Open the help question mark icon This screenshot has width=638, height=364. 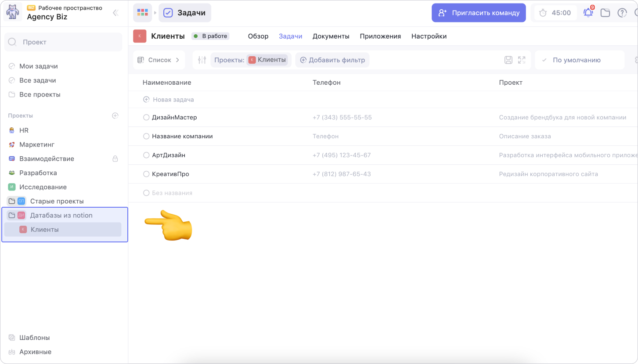click(x=622, y=13)
